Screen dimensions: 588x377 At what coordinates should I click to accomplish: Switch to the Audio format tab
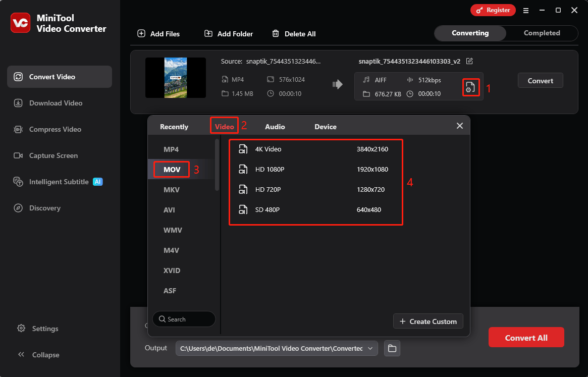[x=275, y=126]
